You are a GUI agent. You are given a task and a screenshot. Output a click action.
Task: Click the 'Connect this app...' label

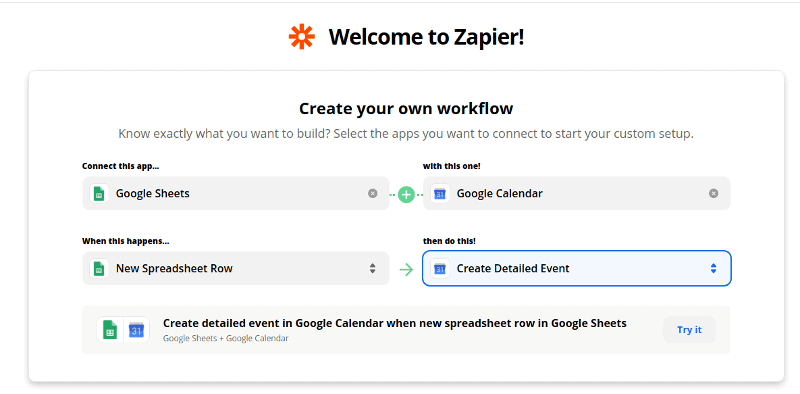pyautogui.click(x=121, y=166)
